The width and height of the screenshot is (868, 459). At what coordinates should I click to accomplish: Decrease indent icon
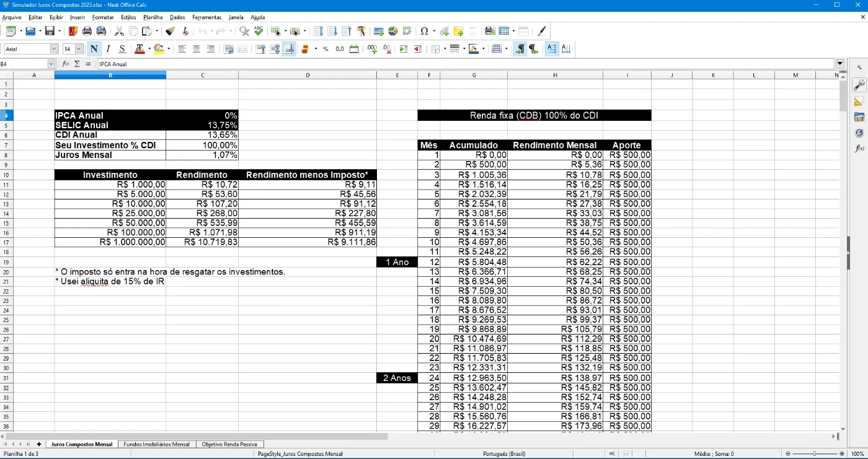click(418, 49)
